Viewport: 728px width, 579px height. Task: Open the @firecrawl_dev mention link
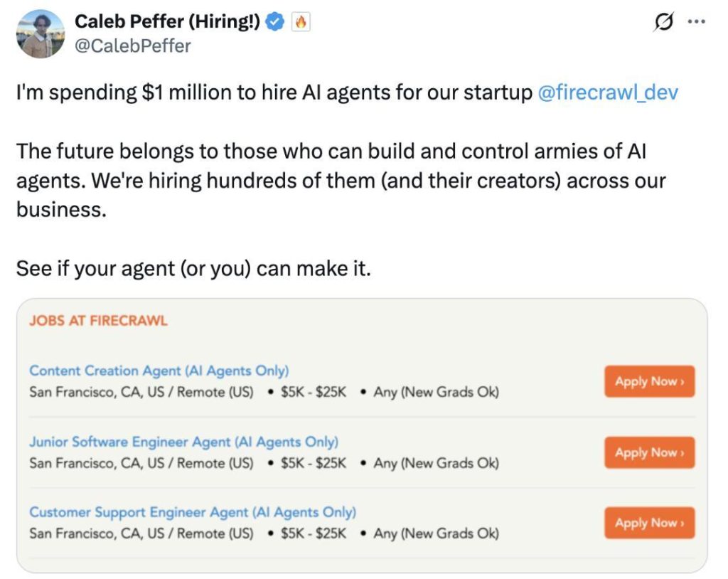[x=608, y=92]
